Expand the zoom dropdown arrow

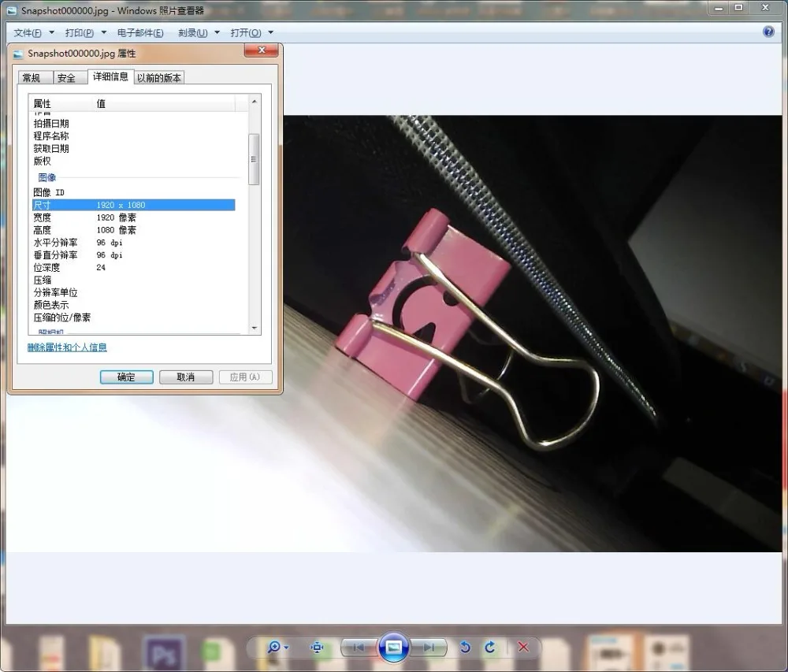pos(287,648)
